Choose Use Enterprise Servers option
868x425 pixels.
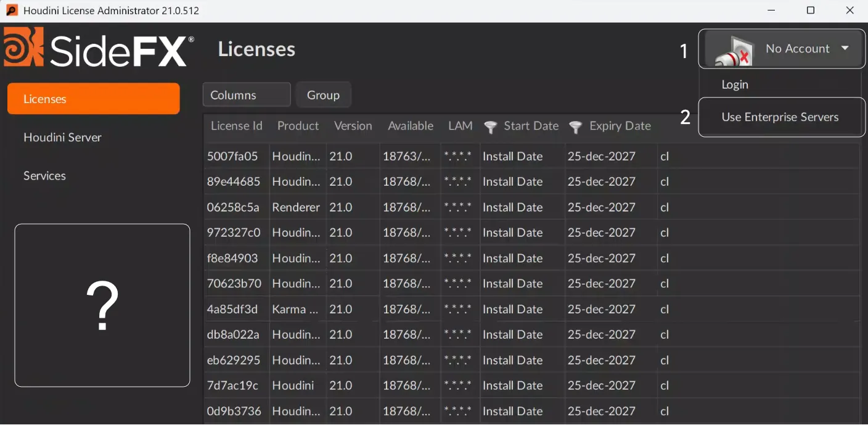coord(780,117)
